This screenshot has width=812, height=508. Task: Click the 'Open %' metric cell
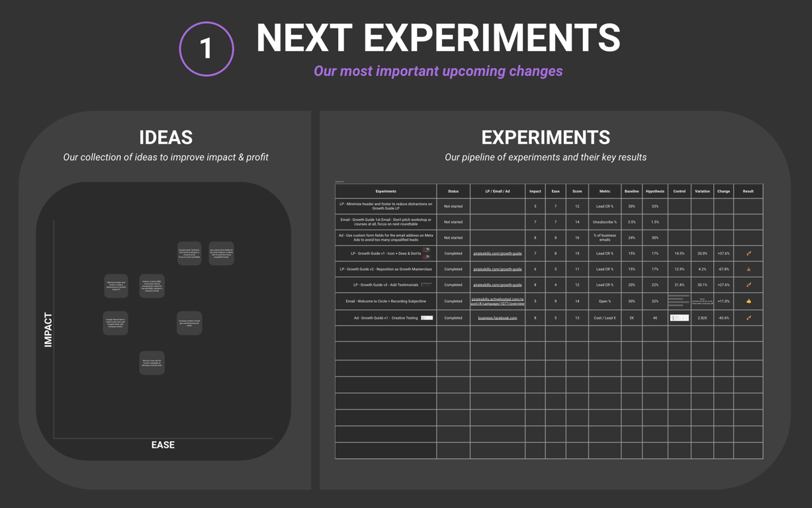[x=605, y=301]
